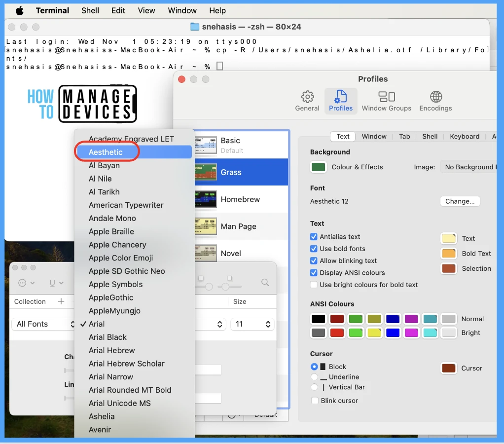The width and height of the screenshot is (504, 444).
Task: Choose Aesthetic font from the list
Action: pos(134,152)
